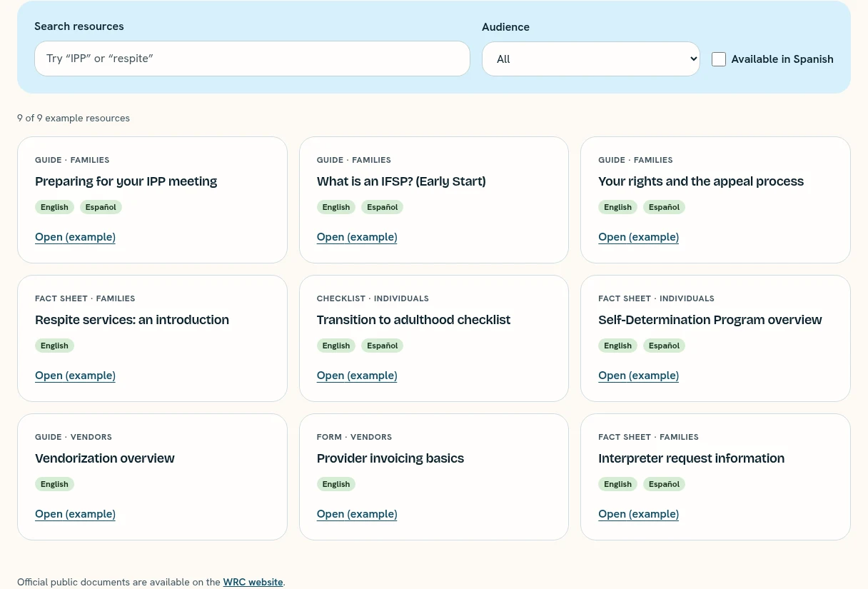This screenshot has height=589, width=868.
Task: Open the Preparing for your IPP meeting example
Action: click(x=75, y=237)
